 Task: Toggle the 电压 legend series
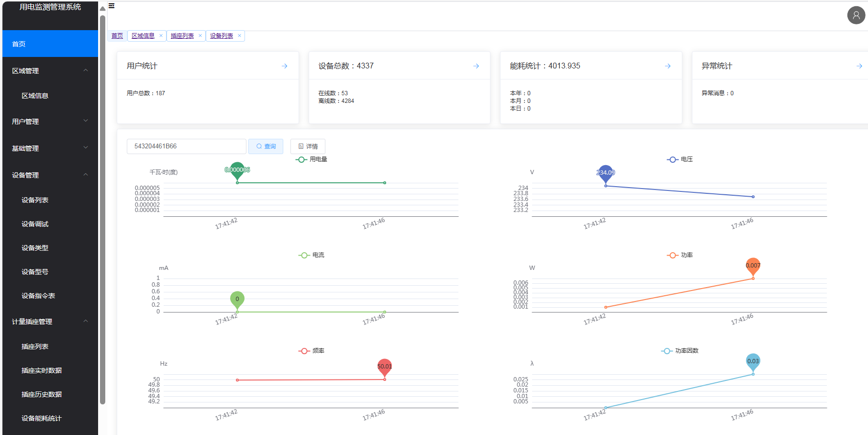[680, 159]
